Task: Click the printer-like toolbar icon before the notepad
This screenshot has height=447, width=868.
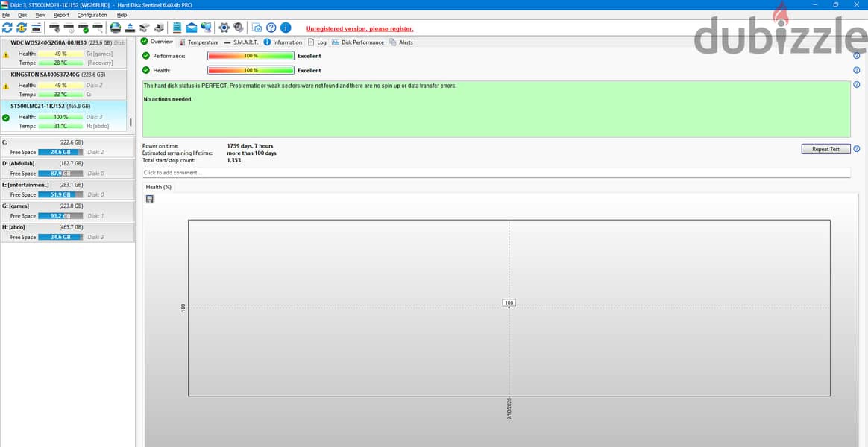Action: pos(159,27)
